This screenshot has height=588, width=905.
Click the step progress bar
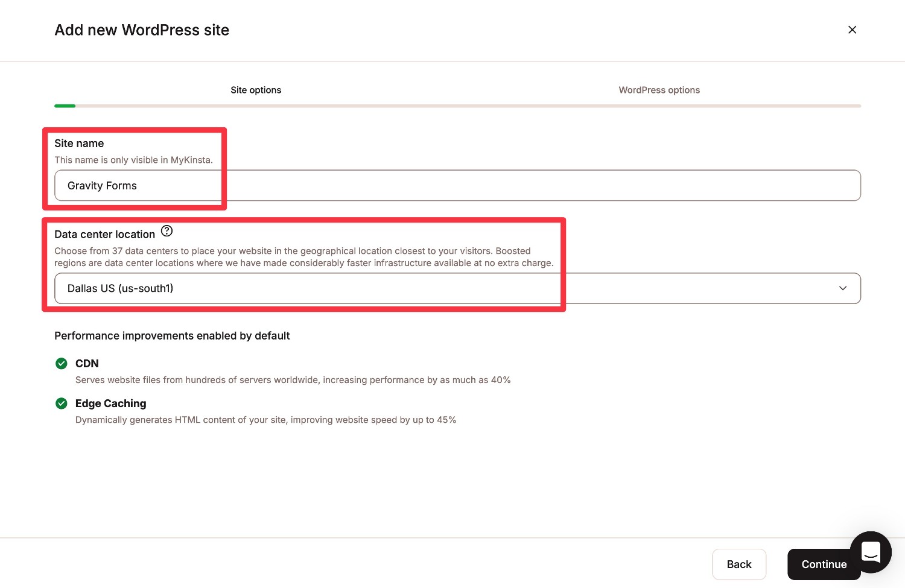tap(457, 106)
